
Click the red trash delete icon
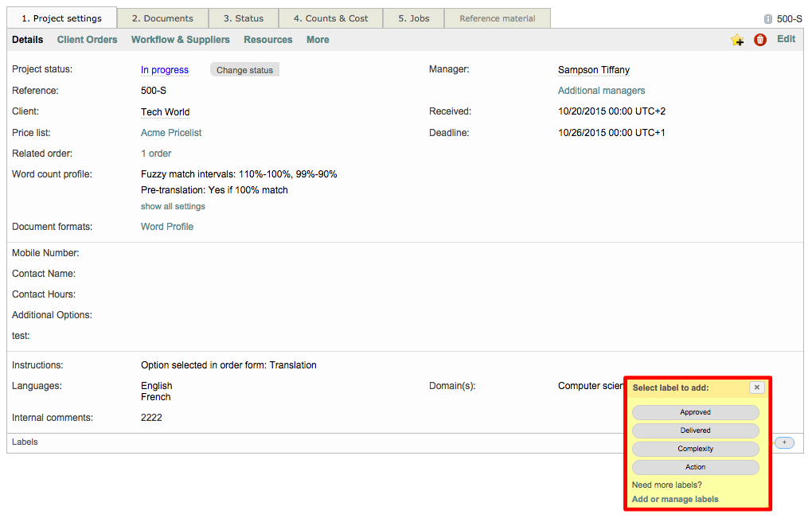(x=760, y=40)
